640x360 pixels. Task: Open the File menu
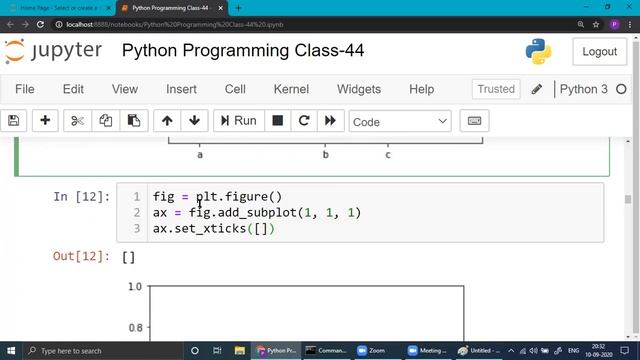(24, 89)
